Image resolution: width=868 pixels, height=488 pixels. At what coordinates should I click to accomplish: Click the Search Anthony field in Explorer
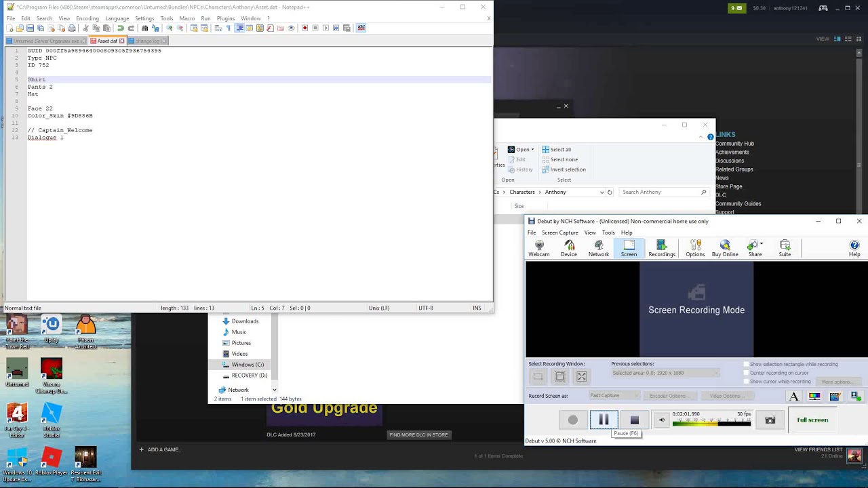(x=664, y=192)
